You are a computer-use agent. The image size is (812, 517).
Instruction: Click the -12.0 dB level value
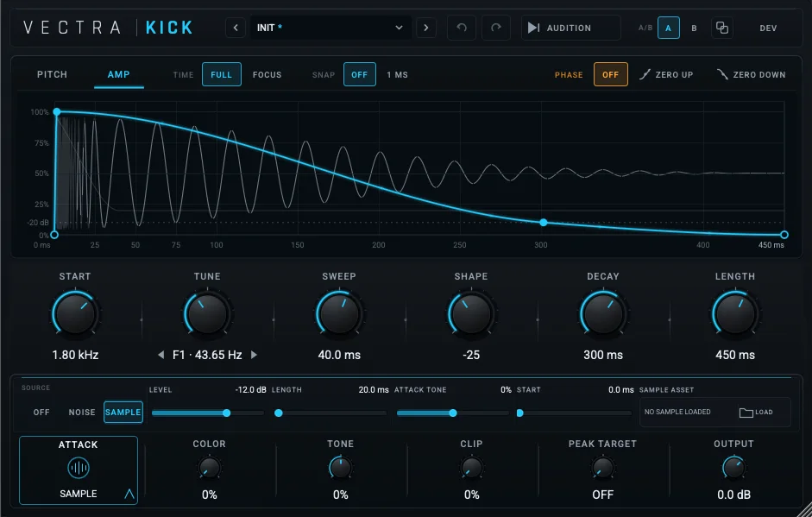[250, 389]
